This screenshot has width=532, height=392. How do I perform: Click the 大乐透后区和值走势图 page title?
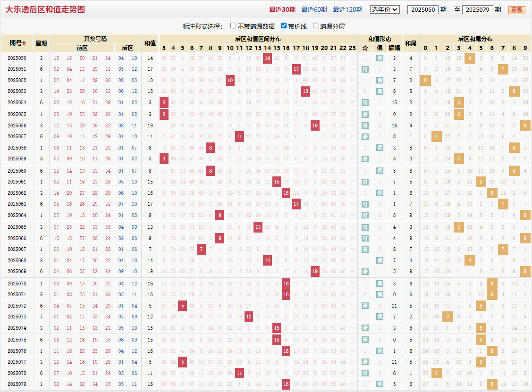click(x=45, y=9)
